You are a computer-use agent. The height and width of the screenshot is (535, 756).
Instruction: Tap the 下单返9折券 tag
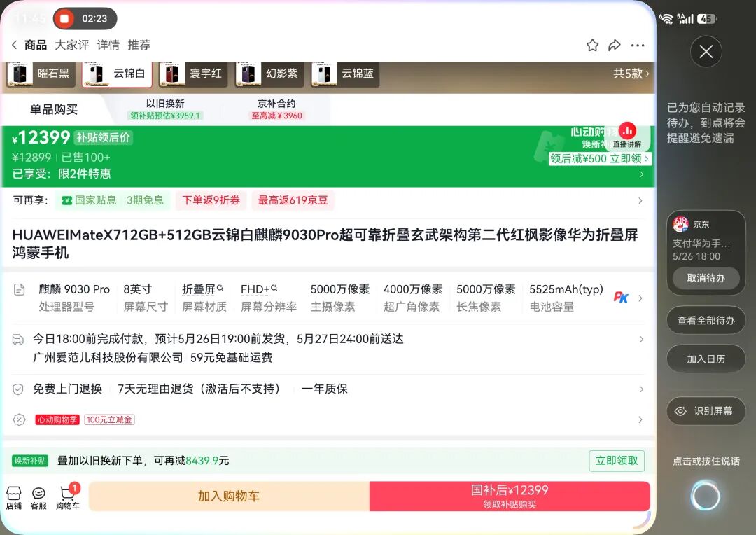click(x=211, y=200)
